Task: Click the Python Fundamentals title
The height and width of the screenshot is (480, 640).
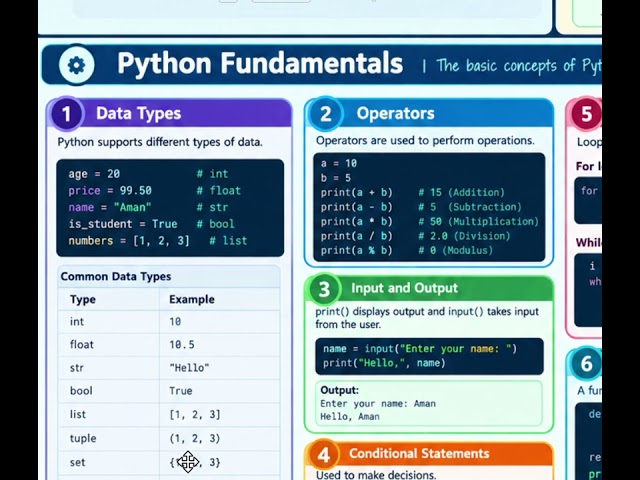Action: point(260,63)
